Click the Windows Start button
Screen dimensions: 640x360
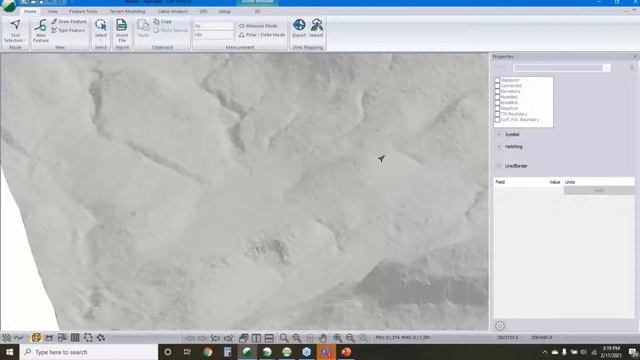[x=9, y=352]
